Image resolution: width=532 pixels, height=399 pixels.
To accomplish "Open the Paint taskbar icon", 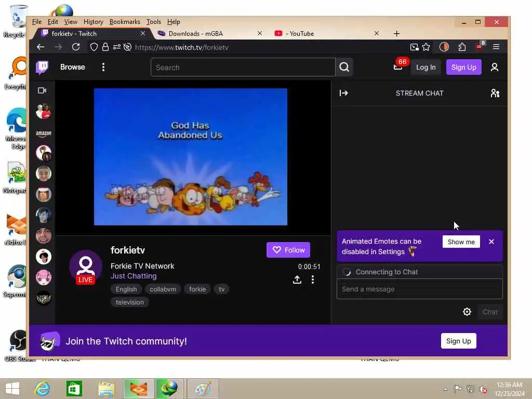I will tap(203, 389).
